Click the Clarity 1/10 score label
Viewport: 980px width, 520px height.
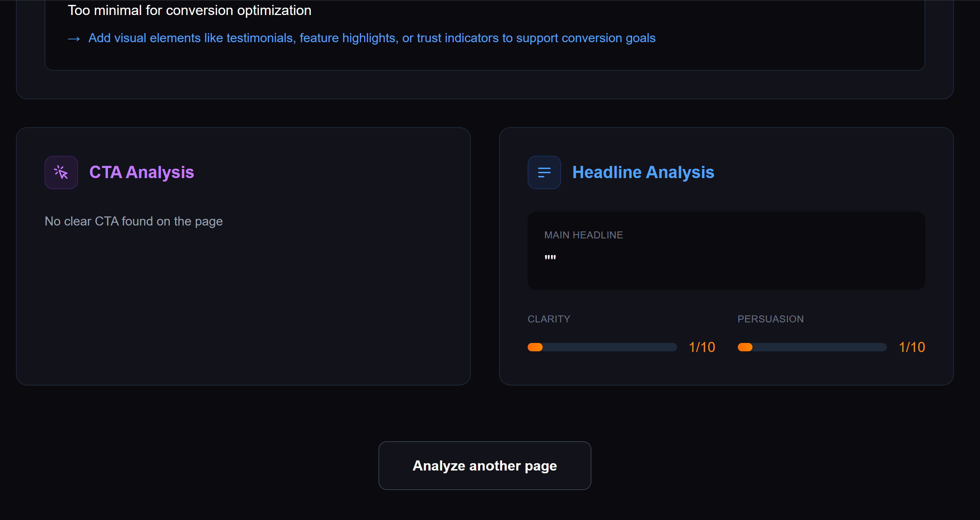pos(702,347)
